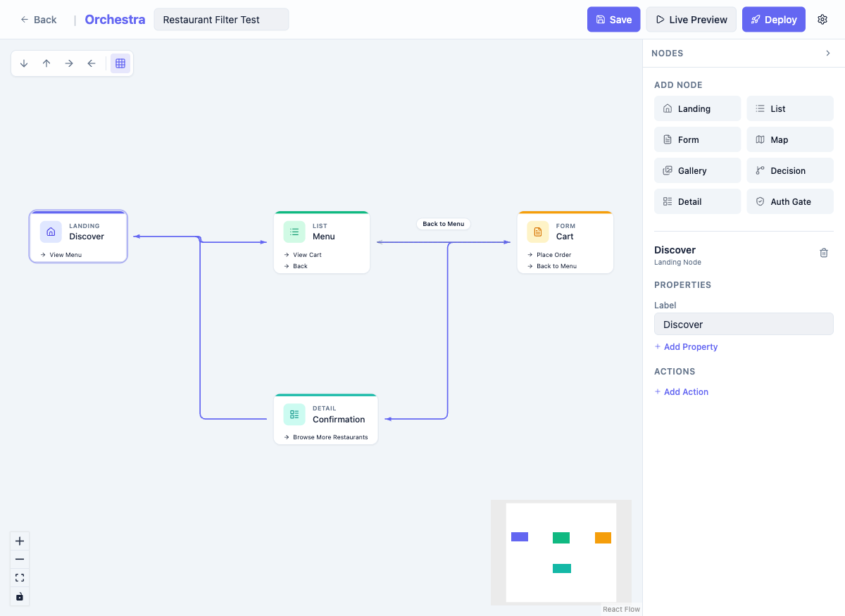Click the zoom in control
Screen dimensions: 845x616
tap(20, 541)
